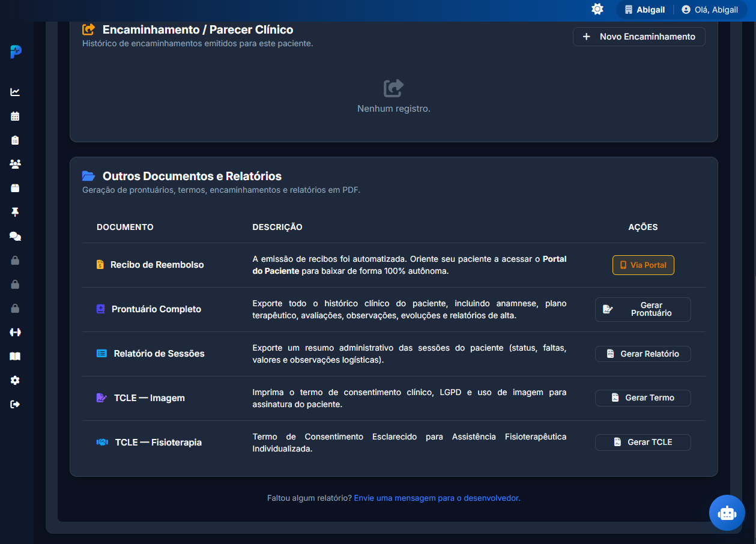Click the logout arrow icon in sidebar
Screen dimensions: 756x544
click(15, 404)
